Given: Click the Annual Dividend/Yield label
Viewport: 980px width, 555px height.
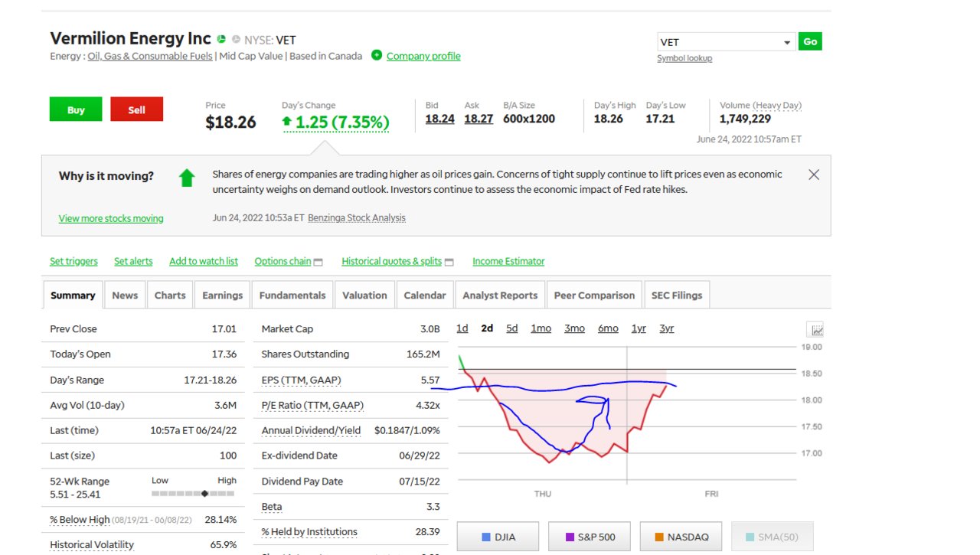Looking at the screenshot, I should (311, 430).
